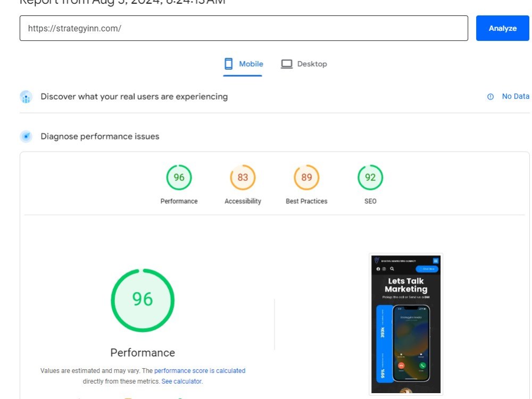Click the Discover what your real users heading

coord(134,97)
